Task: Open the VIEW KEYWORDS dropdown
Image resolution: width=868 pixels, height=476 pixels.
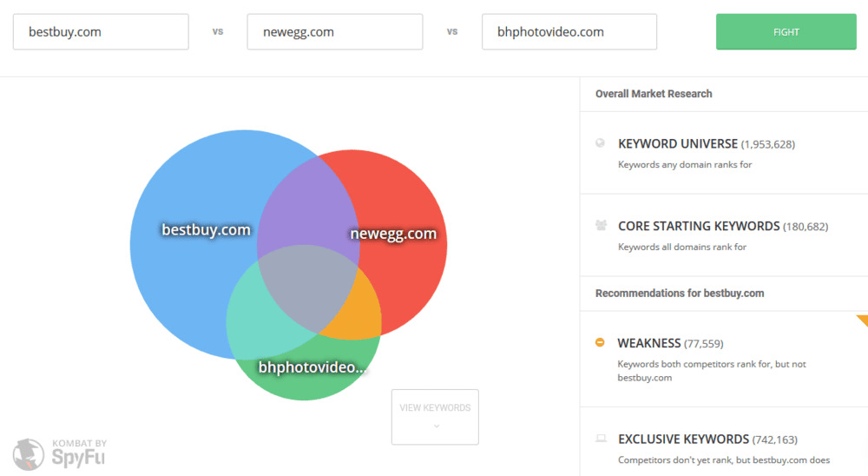Action: click(x=435, y=417)
